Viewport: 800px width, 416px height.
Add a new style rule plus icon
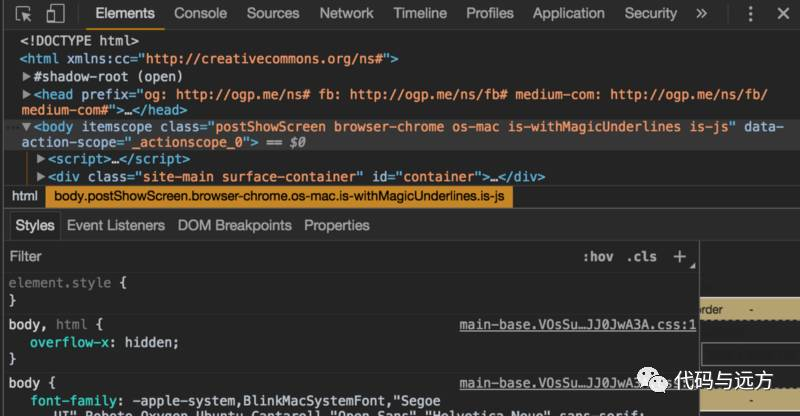(680, 256)
